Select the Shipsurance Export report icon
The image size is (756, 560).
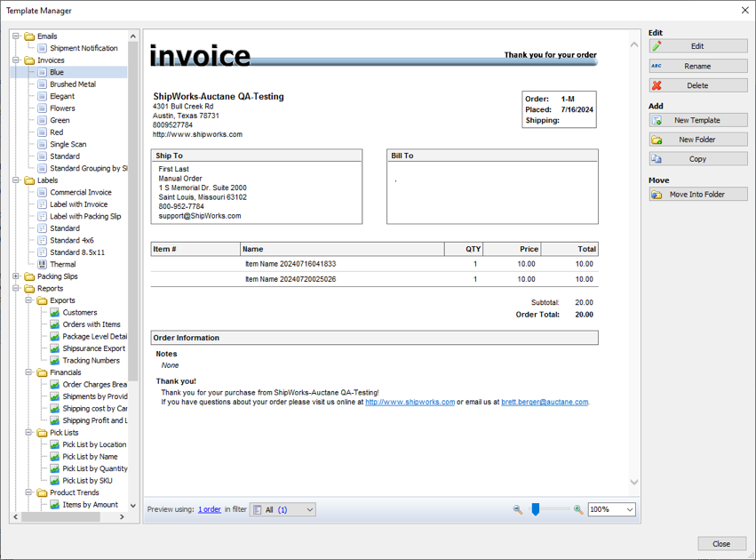(55, 348)
